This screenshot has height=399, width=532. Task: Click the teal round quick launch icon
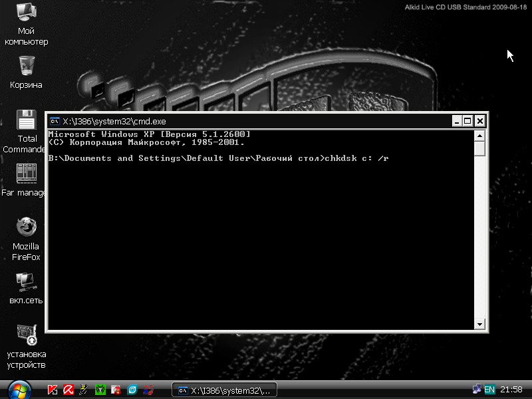coord(132,390)
